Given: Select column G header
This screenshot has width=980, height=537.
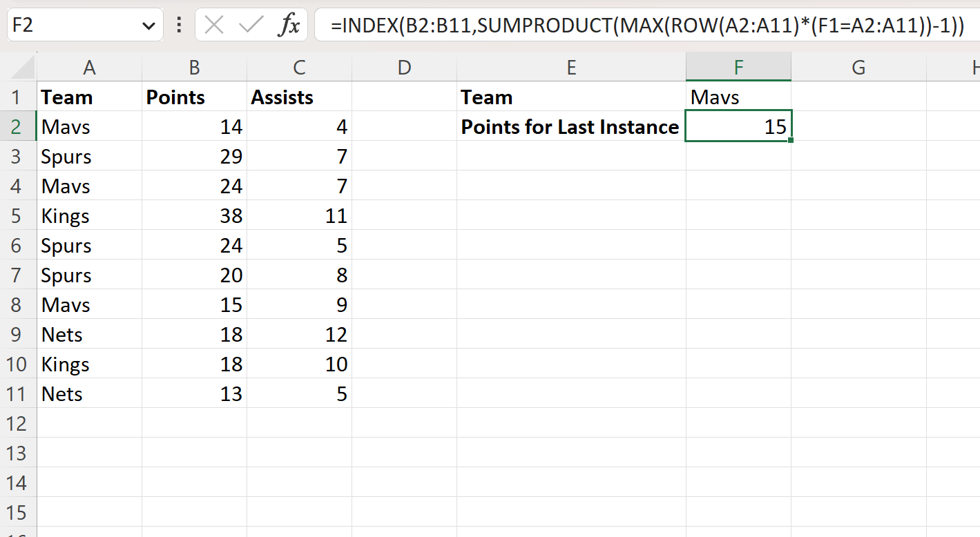Looking at the screenshot, I should (858, 67).
